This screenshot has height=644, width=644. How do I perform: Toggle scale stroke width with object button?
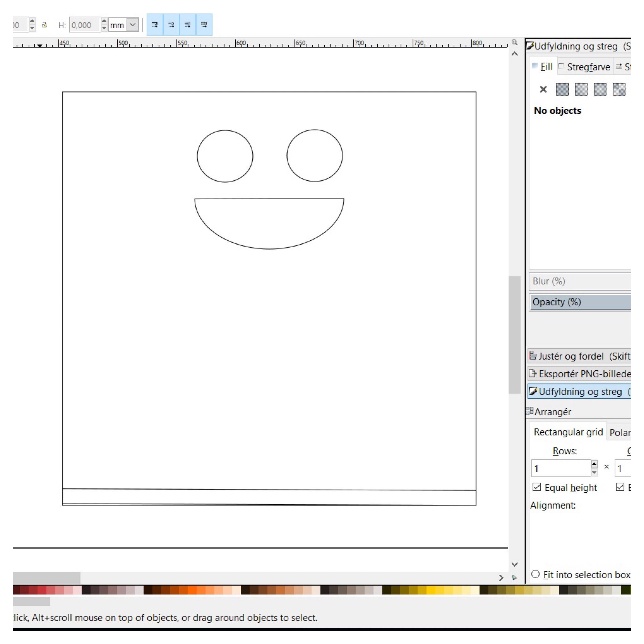(155, 24)
